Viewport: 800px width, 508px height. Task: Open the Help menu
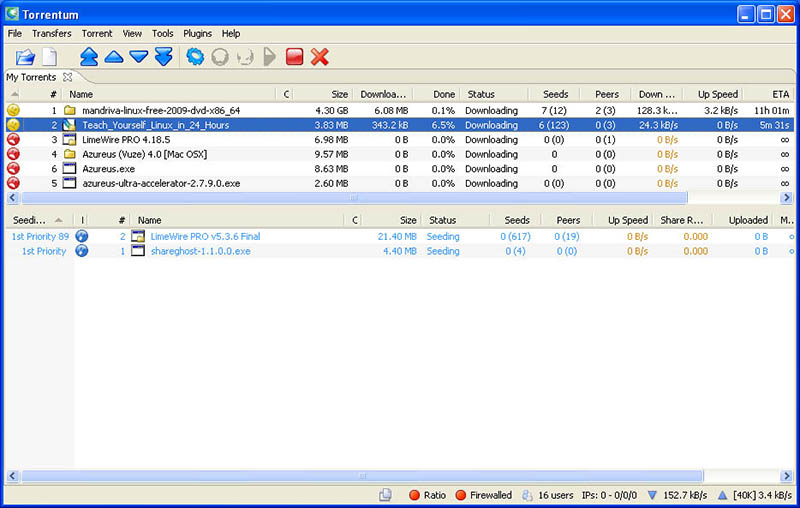pyautogui.click(x=231, y=33)
